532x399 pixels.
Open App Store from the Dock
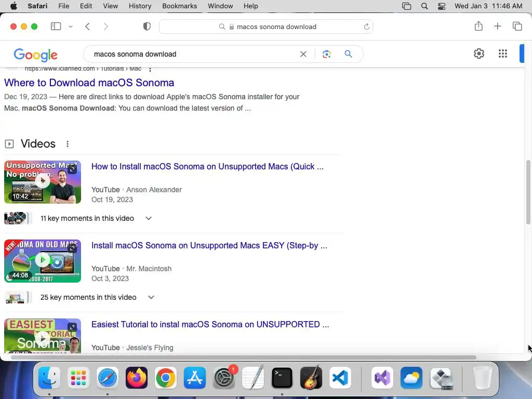195,378
